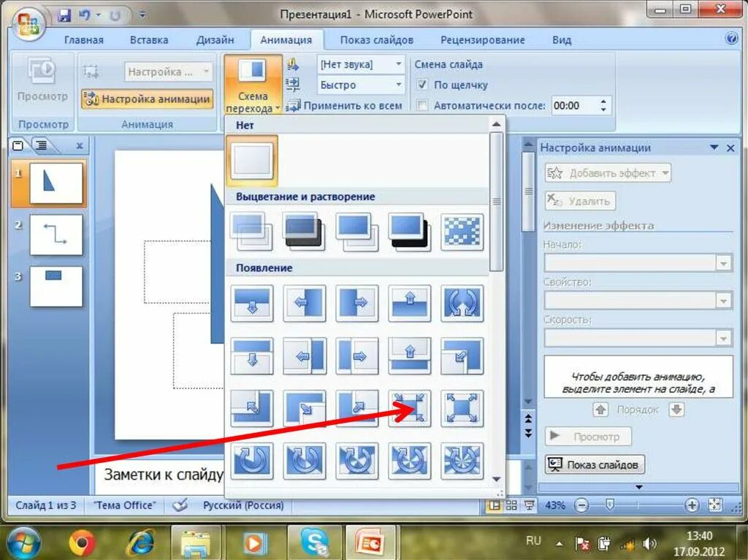Screen dimensions: 748x560
Task: Switch to the outline tab in slides pane
Action: pyautogui.click(x=42, y=145)
